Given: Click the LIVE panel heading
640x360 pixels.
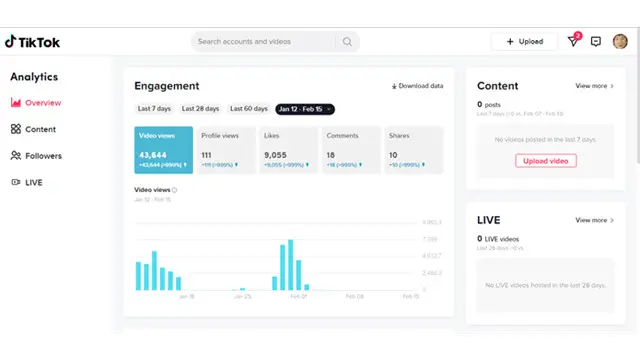Looking at the screenshot, I should (x=489, y=220).
